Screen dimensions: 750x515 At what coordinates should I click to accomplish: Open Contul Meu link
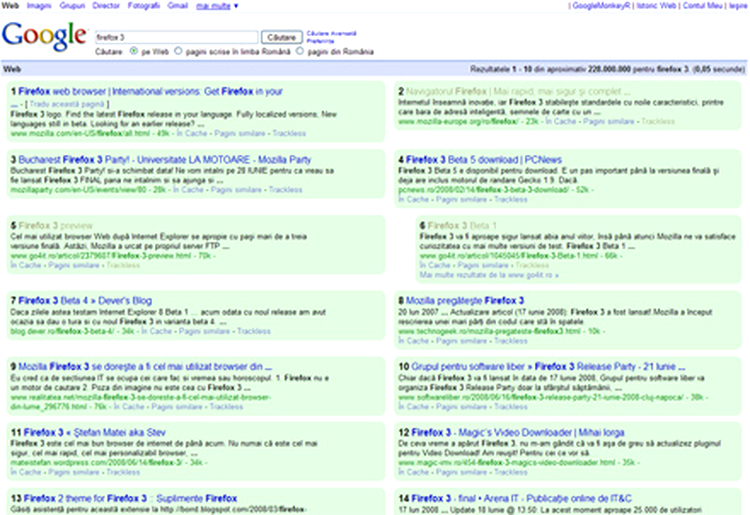tap(702, 6)
